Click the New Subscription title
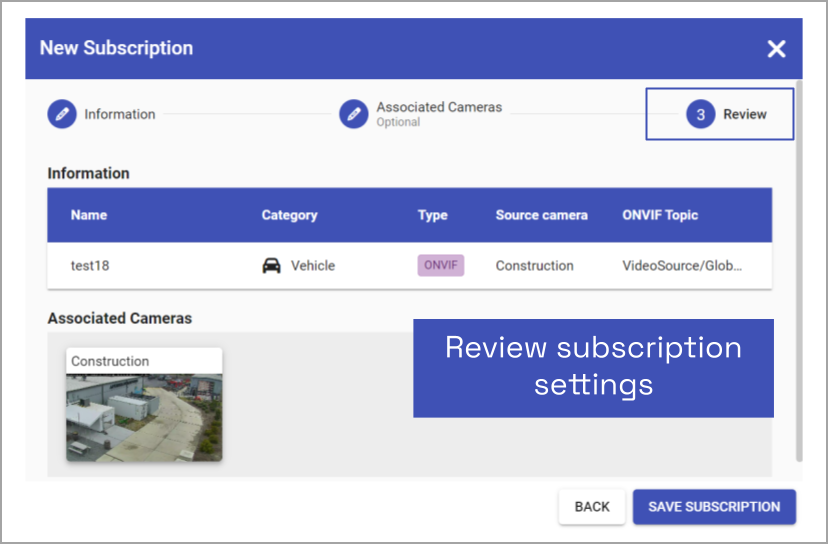 click(116, 48)
